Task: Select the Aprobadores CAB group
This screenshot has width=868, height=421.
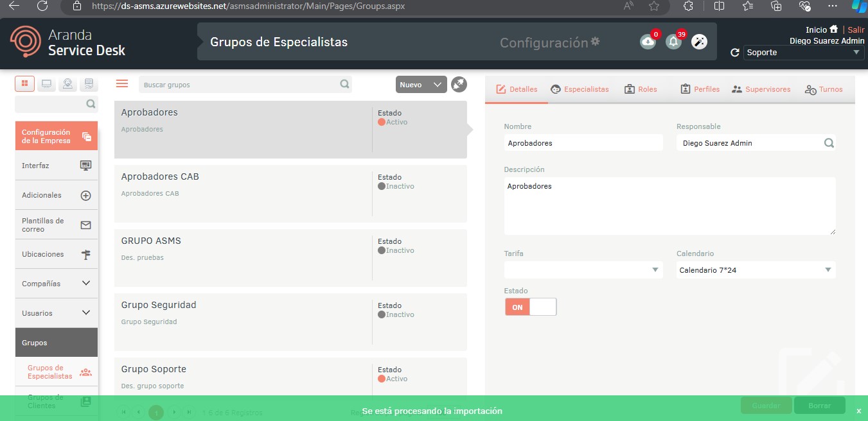Action: tap(290, 194)
